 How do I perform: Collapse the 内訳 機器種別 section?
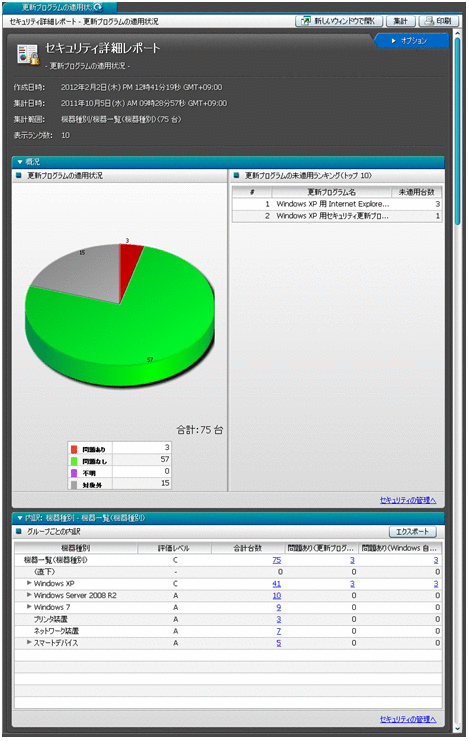(x=20, y=518)
